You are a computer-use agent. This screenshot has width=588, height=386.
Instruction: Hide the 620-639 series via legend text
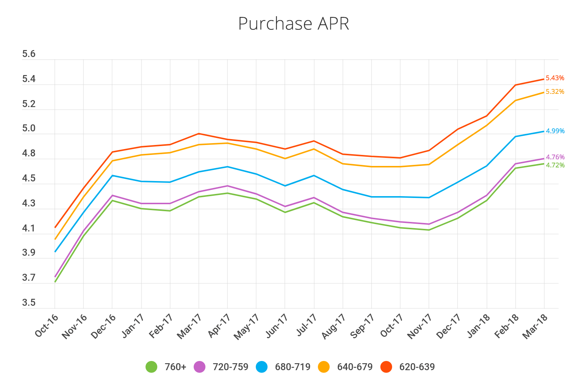coord(417,367)
